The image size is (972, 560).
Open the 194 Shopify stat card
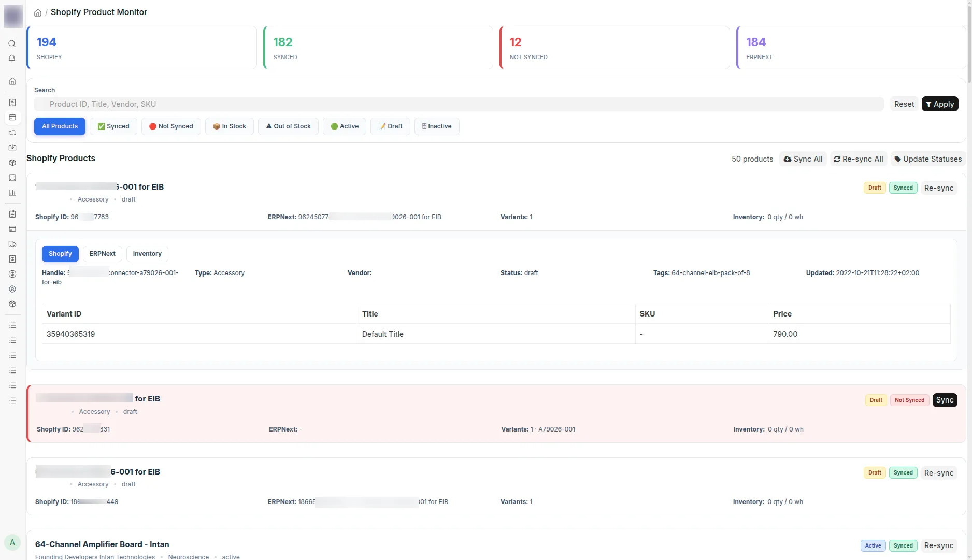pyautogui.click(x=141, y=48)
